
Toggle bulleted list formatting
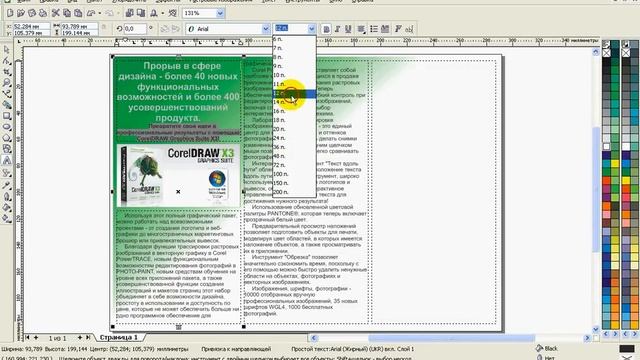(x=374, y=29)
